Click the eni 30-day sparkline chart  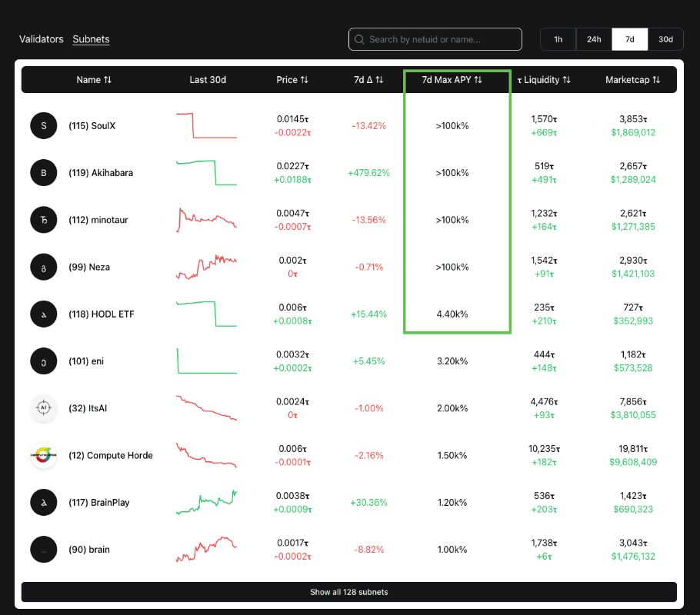(x=207, y=361)
